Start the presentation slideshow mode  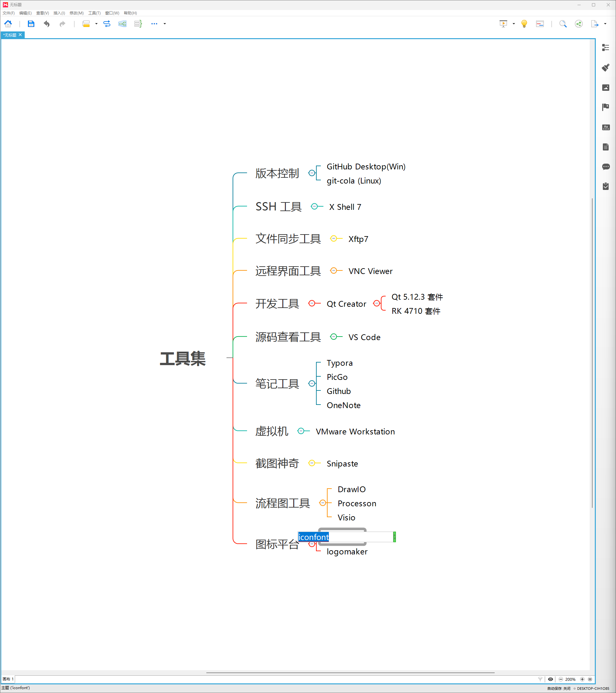pos(503,24)
